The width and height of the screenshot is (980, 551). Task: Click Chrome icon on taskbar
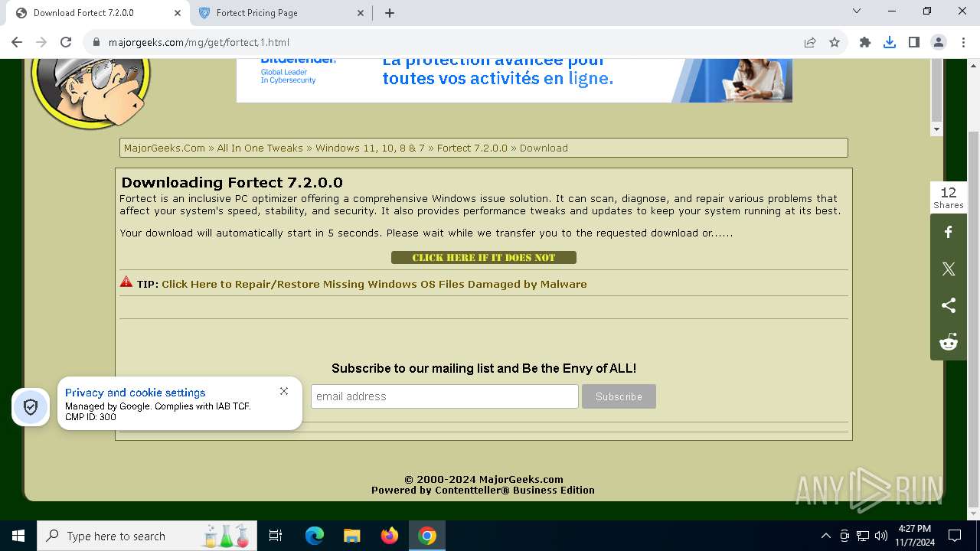[427, 536]
